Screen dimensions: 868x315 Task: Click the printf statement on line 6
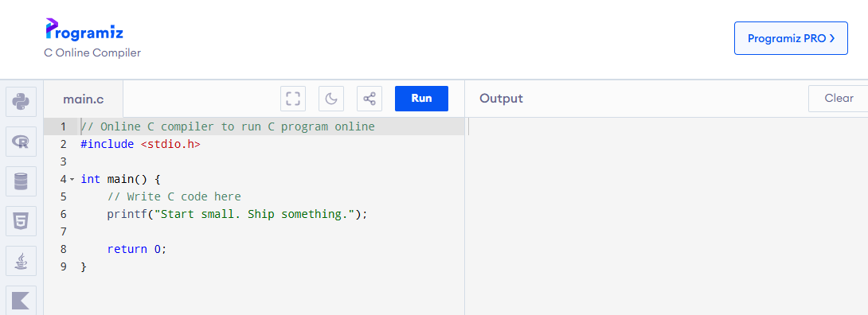pyautogui.click(x=237, y=214)
